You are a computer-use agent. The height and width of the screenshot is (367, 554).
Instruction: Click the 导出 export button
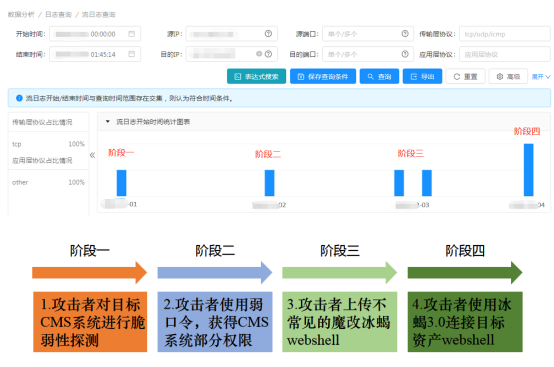click(422, 76)
